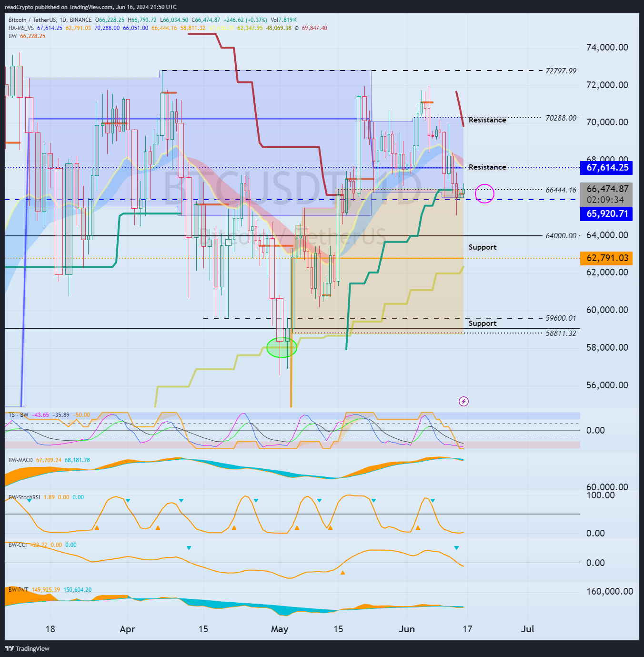The width and height of the screenshot is (644, 657).
Task: Click the 100.00 StochRSI axis value
Action: pyautogui.click(x=600, y=495)
